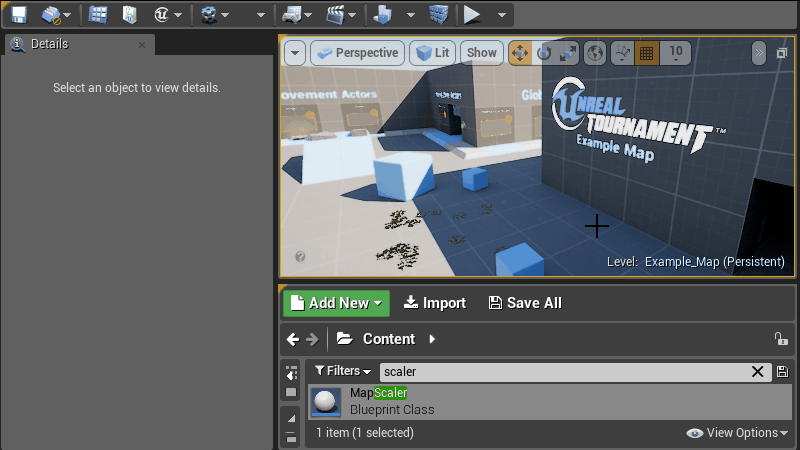Click the Save All button
This screenshot has height=450, width=800.
(x=525, y=303)
